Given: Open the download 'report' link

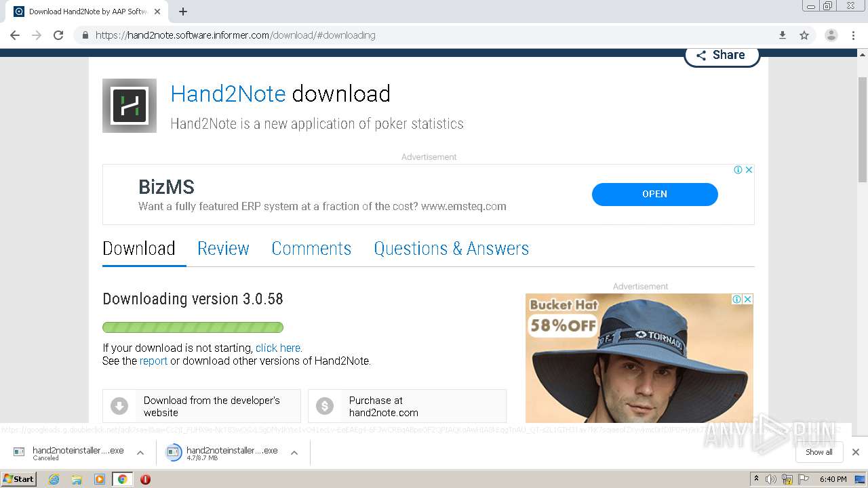Looking at the screenshot, I should 153,361.
